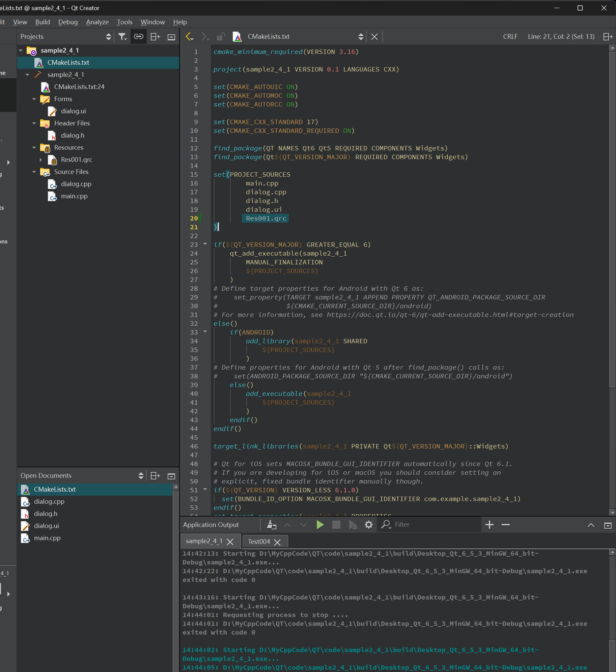Open the Build menu
The image size is (616, 672).
point(43,22)
